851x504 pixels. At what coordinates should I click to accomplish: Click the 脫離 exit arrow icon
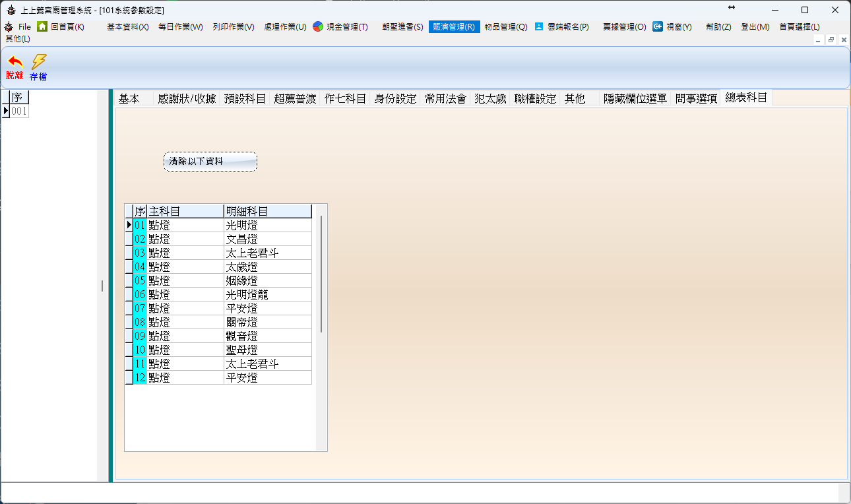pyautogui.click(x=15, y=62)
